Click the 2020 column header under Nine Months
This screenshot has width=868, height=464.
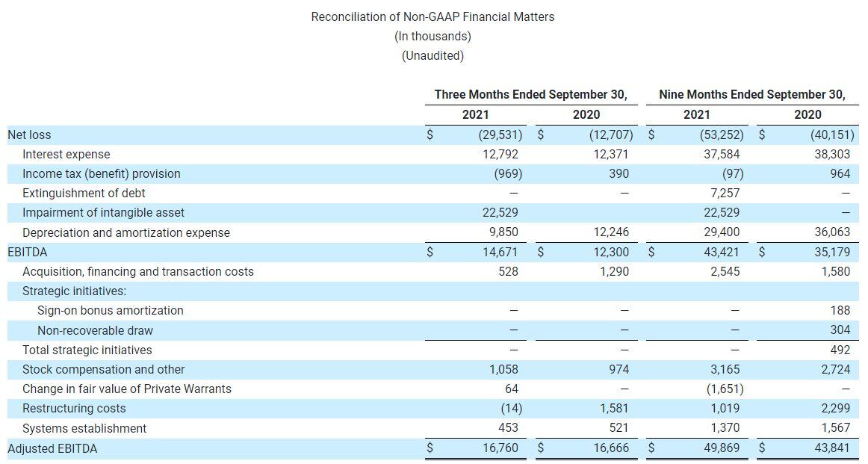(806, 114)
